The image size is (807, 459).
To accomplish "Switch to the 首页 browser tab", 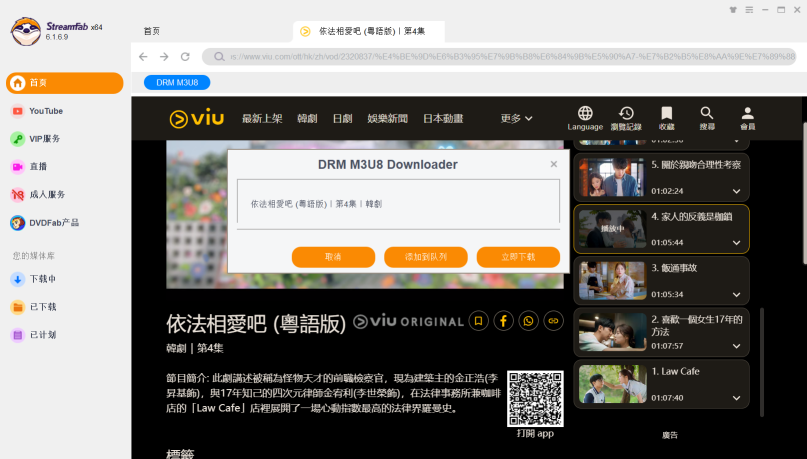I will [x=152, y=31].
